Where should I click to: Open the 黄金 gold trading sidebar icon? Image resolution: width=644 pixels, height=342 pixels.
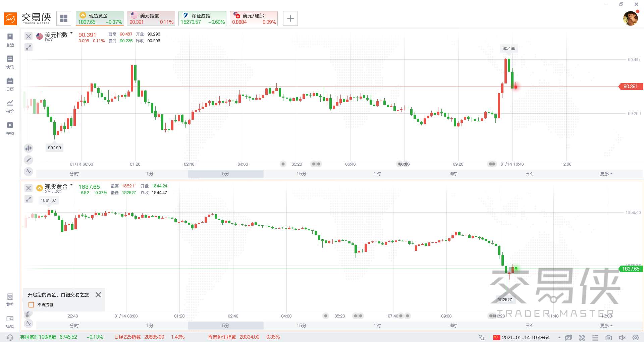(x=10, y=299)
